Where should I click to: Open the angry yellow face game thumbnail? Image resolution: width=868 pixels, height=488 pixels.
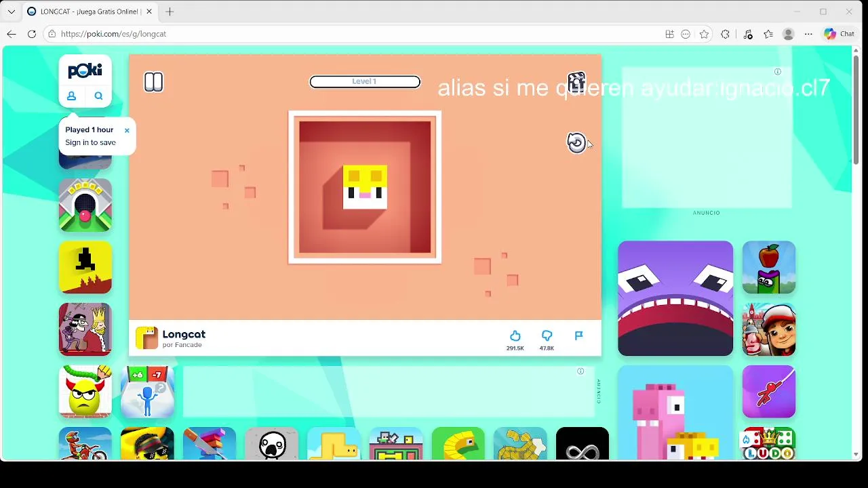click(x=85, y=392)
